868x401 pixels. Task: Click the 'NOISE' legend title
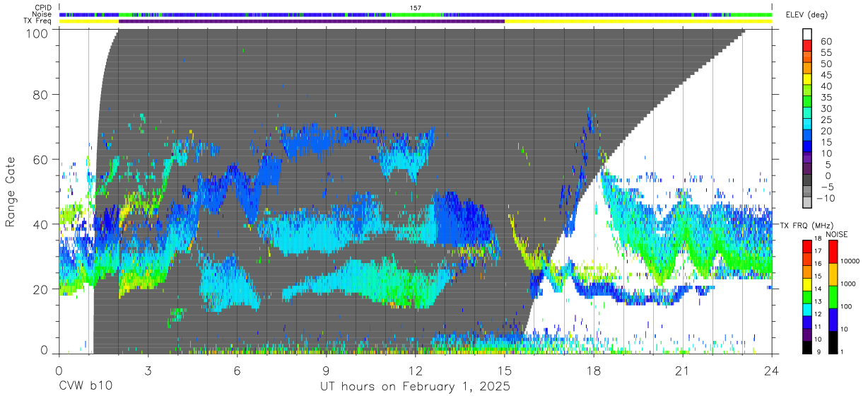(x=838, y=235)
